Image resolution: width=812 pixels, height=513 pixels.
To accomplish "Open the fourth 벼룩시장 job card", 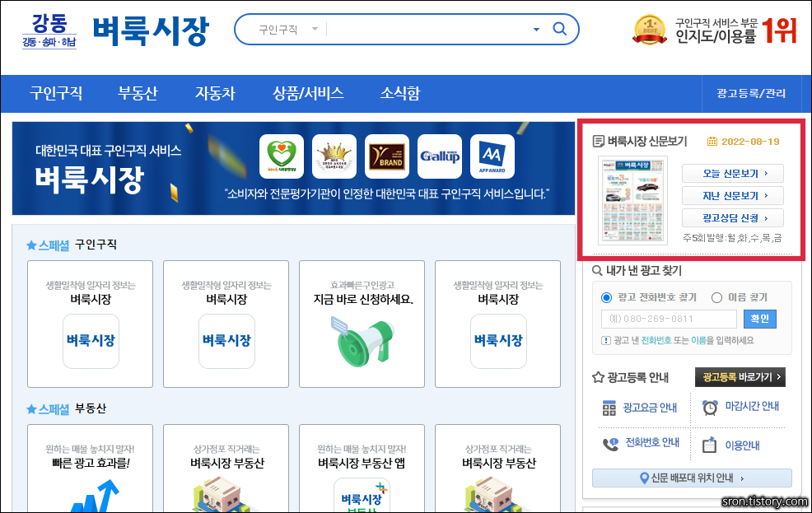I will pos(498,324).
